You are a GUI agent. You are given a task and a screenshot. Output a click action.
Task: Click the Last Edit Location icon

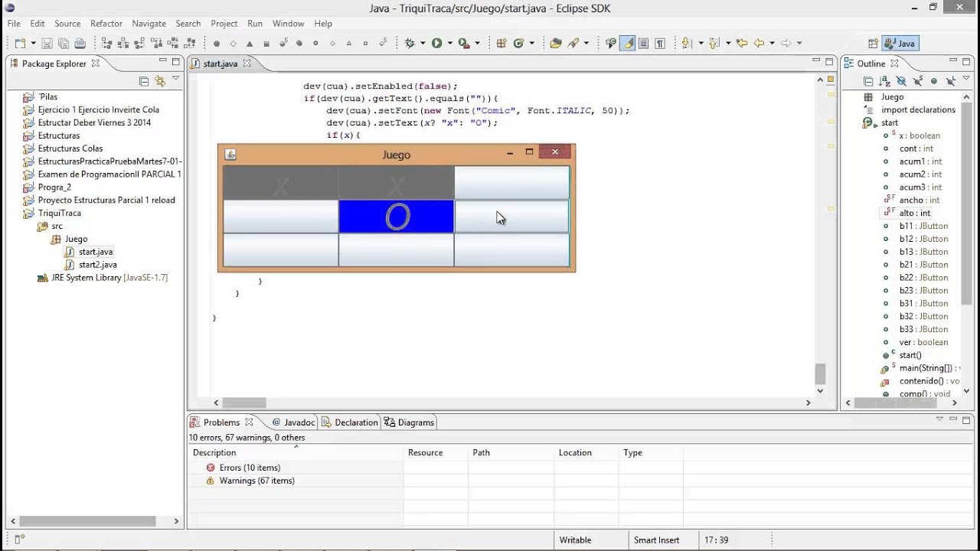pos(741,44)
